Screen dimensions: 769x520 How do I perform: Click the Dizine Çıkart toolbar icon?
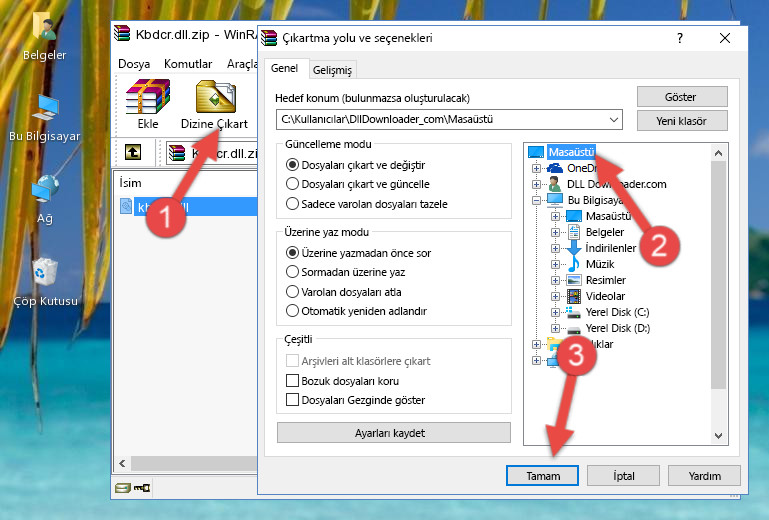pos(215,97)
